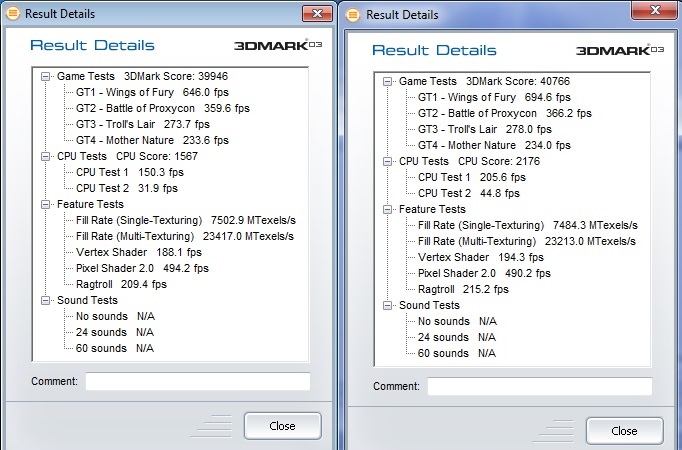The width and height of the screenshot is (682, 450).
Task: Click the right window's Result Details title bar text
Action: coord(402,15)
